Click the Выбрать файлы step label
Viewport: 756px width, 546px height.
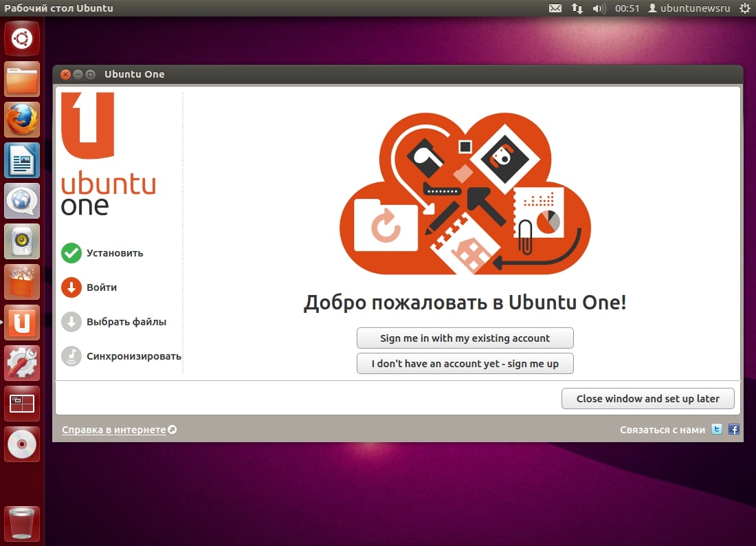point(126,322)
